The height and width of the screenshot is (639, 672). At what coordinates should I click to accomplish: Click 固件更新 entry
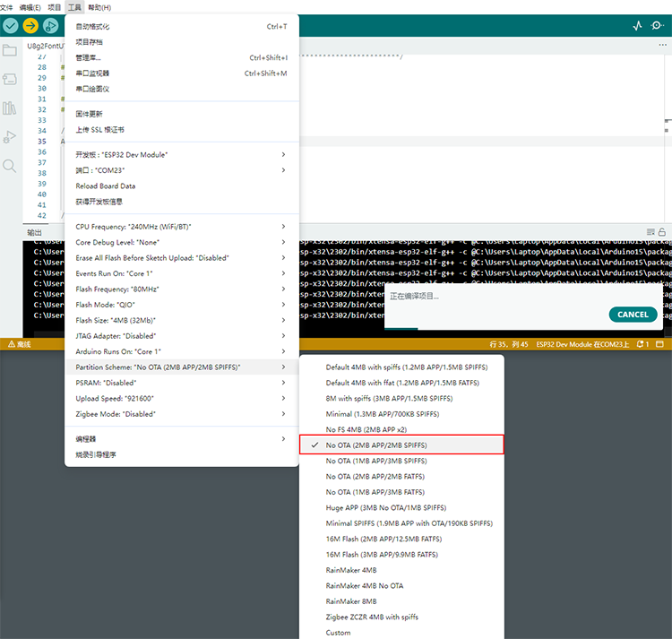click(x=181, y=114)
